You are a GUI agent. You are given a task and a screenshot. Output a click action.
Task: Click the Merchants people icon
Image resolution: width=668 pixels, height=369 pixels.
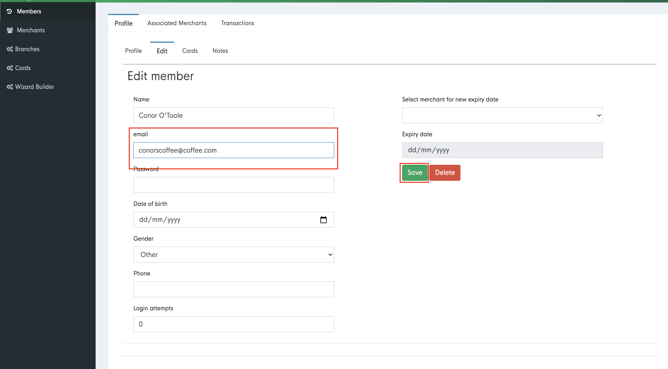click(x=10, y=30)
